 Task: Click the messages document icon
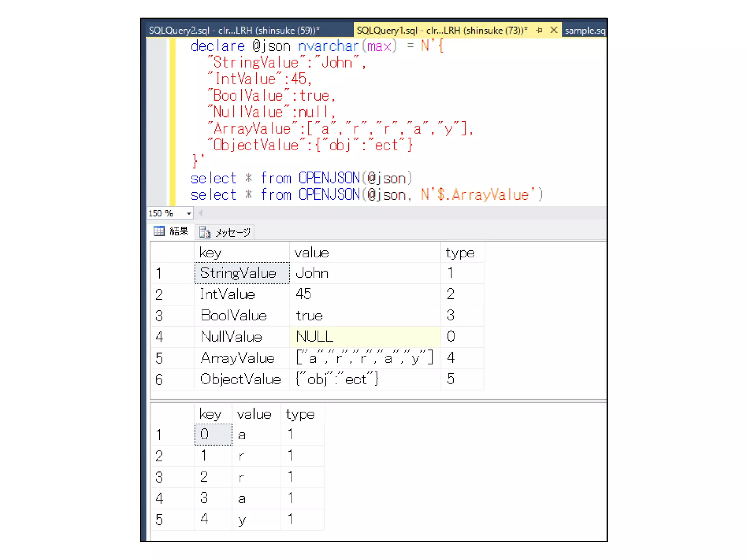point(205,232)
